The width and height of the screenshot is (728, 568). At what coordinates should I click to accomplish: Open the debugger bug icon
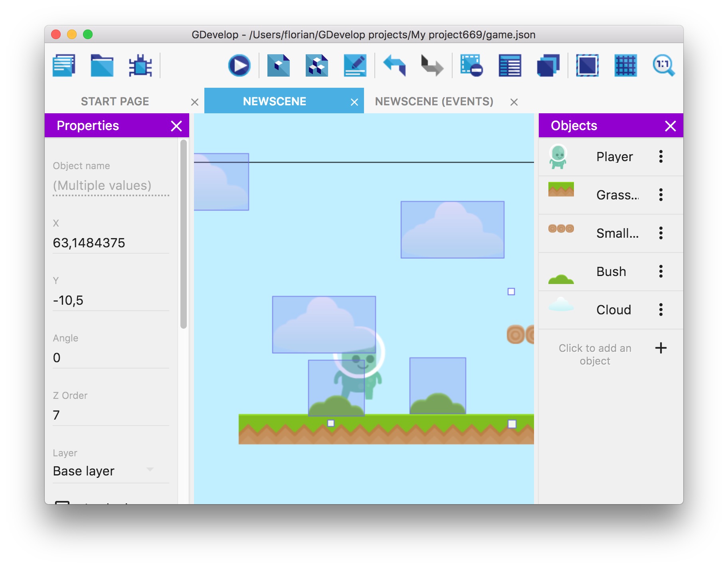(x=140, y=65)
